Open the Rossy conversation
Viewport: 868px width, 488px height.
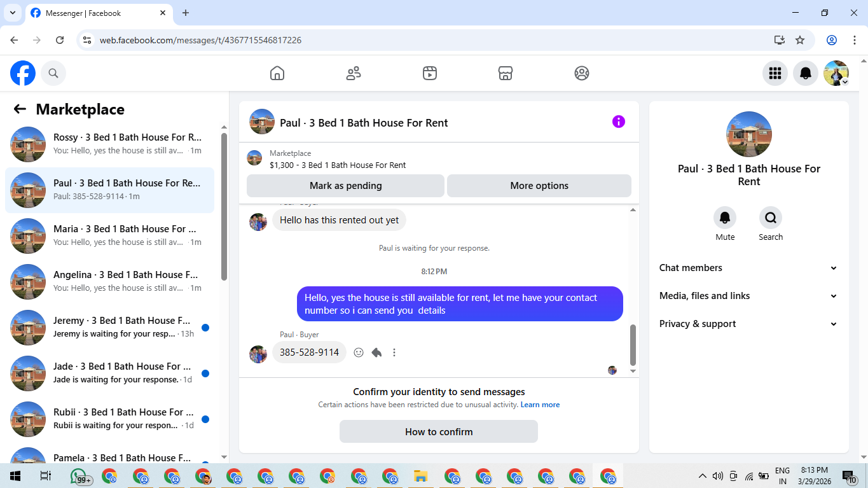pos(109,144)
